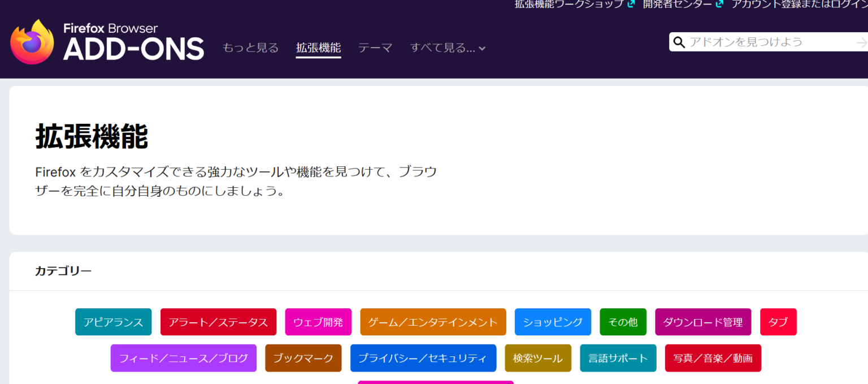Screen dimensions: 868x384
Task: Select the ダウンロード管理 category
Action: click(x=703, y=322)
